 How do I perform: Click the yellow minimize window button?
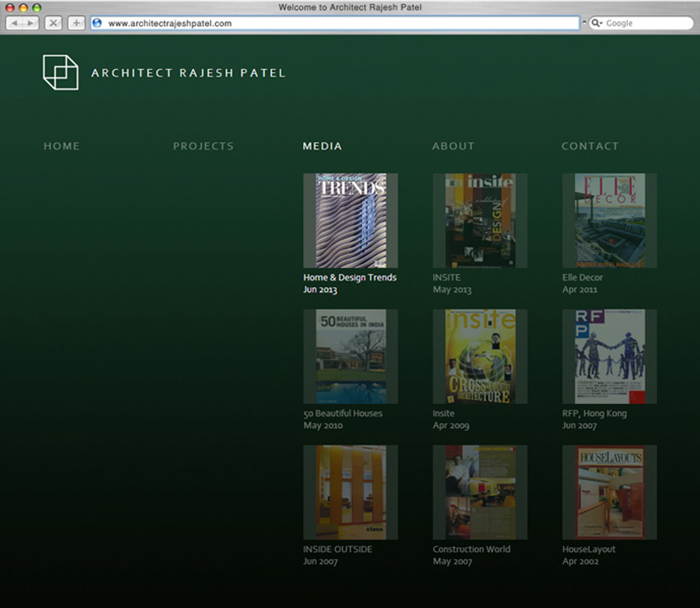coord(23,8)
